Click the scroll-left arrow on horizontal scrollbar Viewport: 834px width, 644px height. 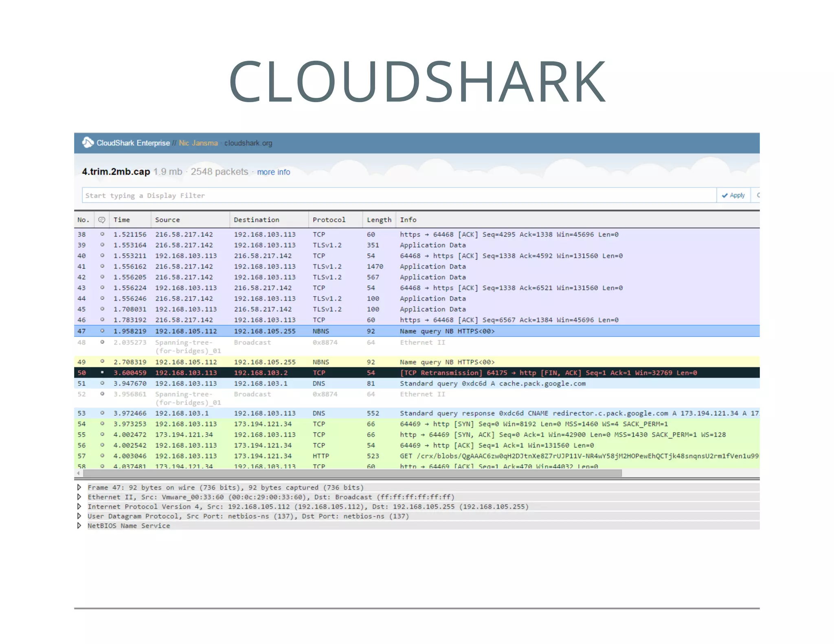(x=78, y=473)
